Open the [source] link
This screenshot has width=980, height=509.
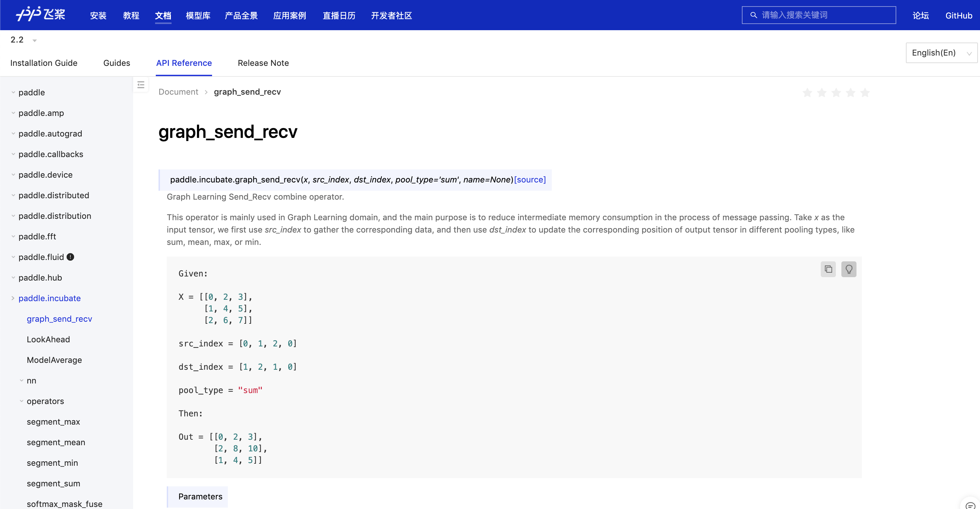tap(529, 179)
